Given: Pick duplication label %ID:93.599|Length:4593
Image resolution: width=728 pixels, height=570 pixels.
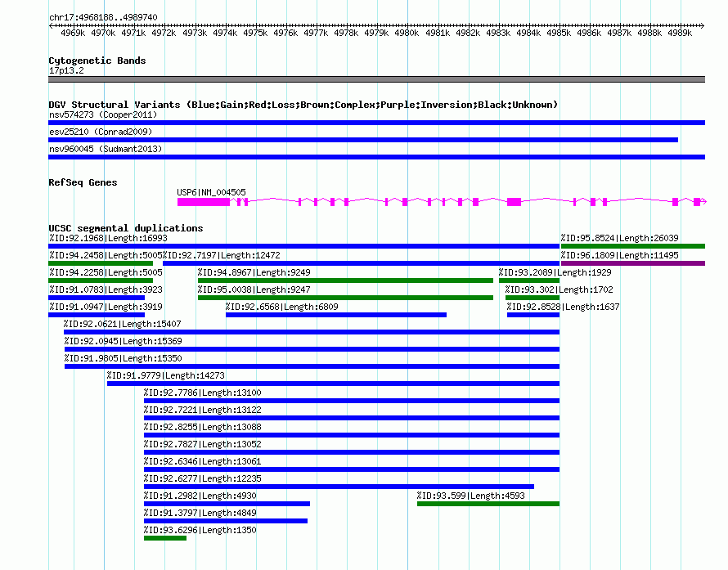Looking at the screenshot, I should point(471,496).
